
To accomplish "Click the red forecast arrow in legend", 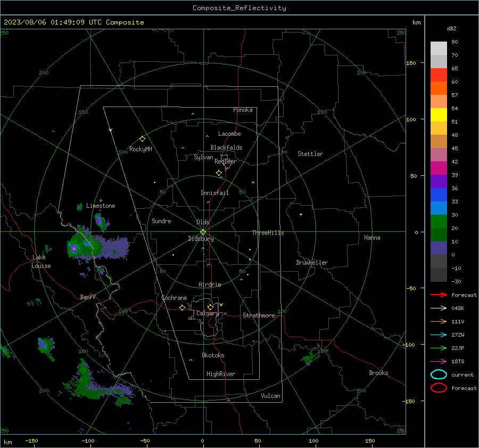I will point(439,295).
